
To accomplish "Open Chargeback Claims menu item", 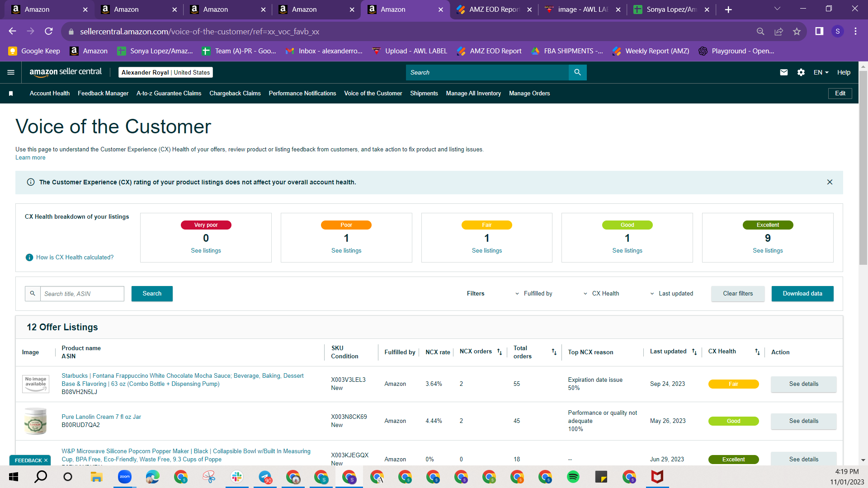I will click(235, 94).
